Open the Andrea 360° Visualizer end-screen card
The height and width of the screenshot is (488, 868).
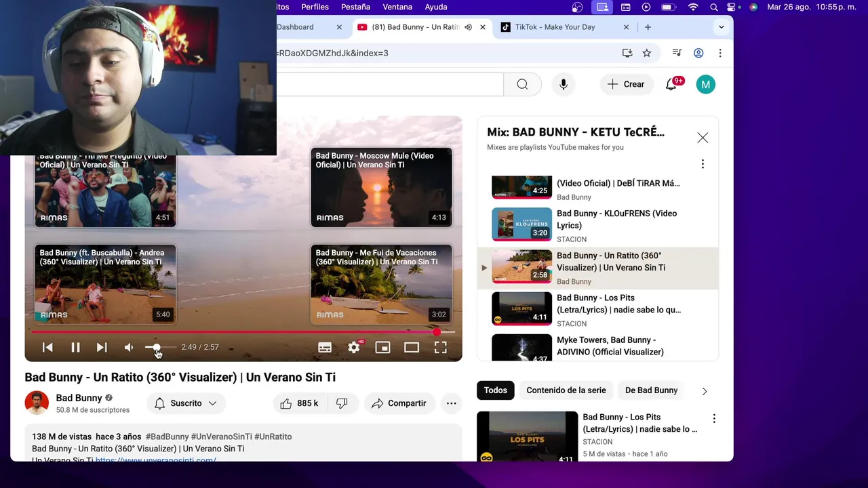click(105, 284)
